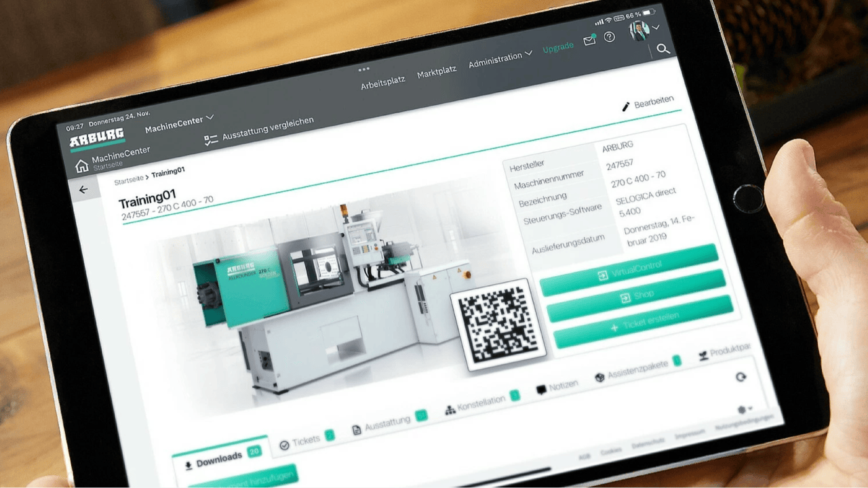Click the Training01 machine title
Image resolution: width=868 pixels, height=488 pixels.
tap(147, 200)
